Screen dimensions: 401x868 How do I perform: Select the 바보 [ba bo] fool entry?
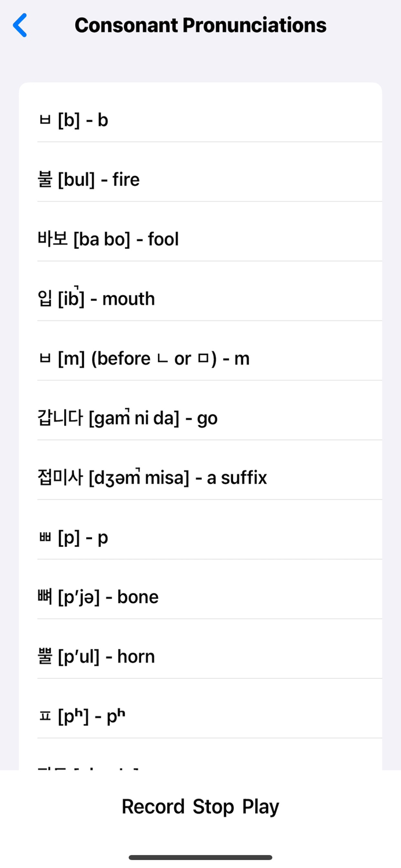200,239
